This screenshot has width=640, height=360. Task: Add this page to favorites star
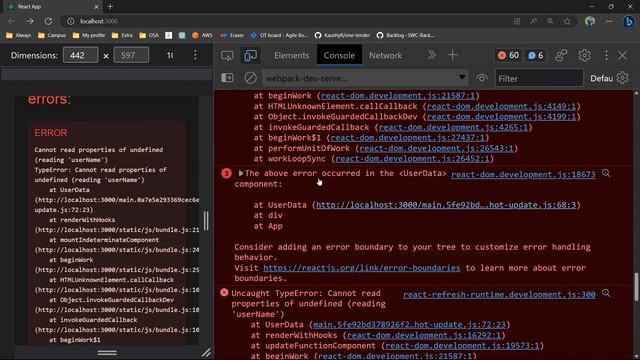pyautogui.click(x=567, y=21)
